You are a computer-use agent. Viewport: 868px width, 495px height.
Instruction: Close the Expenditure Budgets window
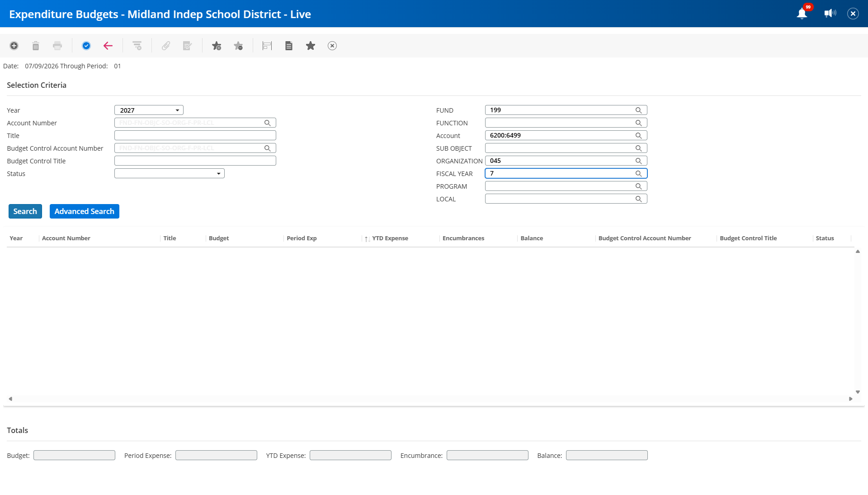point(853,14)
